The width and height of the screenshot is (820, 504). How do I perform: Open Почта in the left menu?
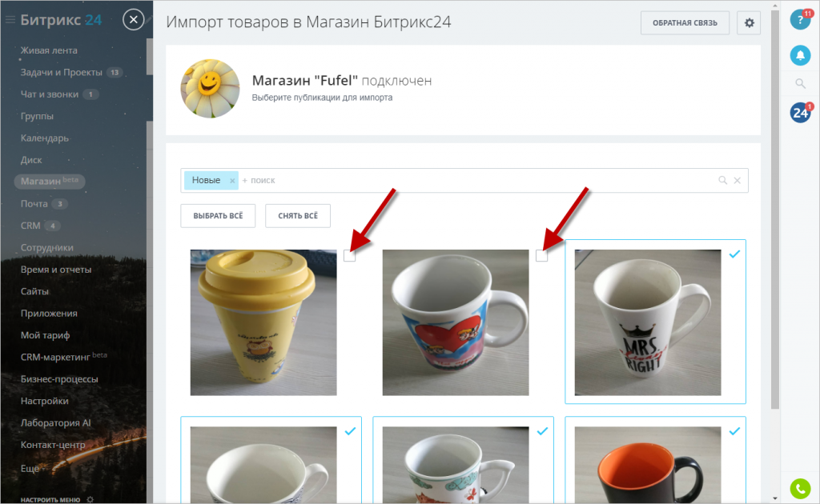coord(34,204)
